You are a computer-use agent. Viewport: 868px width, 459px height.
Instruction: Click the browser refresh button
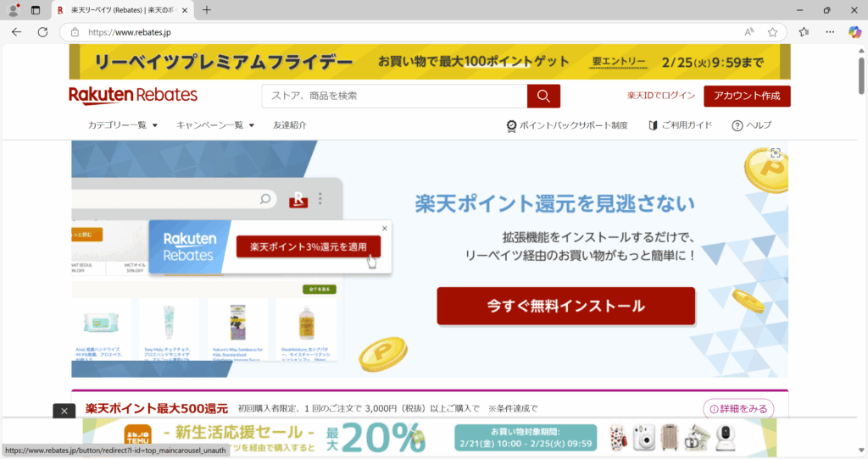(x=42, y=32)
